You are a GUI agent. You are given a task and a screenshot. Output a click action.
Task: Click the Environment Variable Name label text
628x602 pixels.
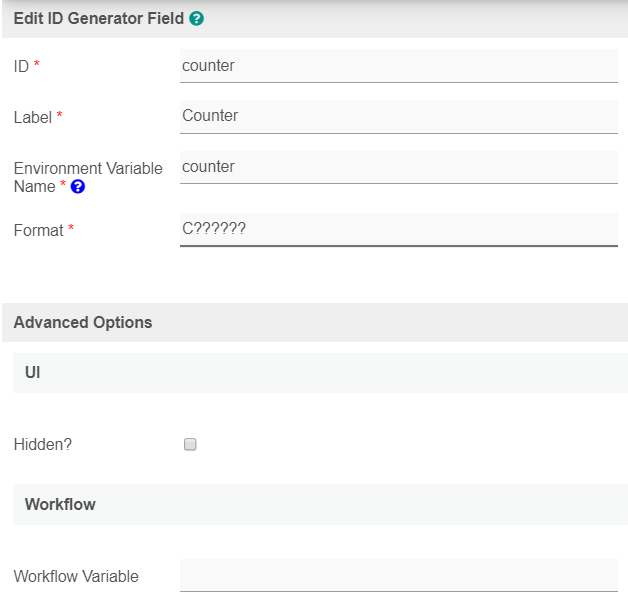click(87, 169)
